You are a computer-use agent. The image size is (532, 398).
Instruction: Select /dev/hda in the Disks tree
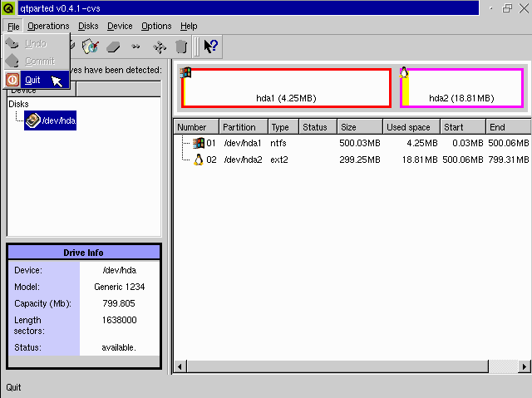50,120
